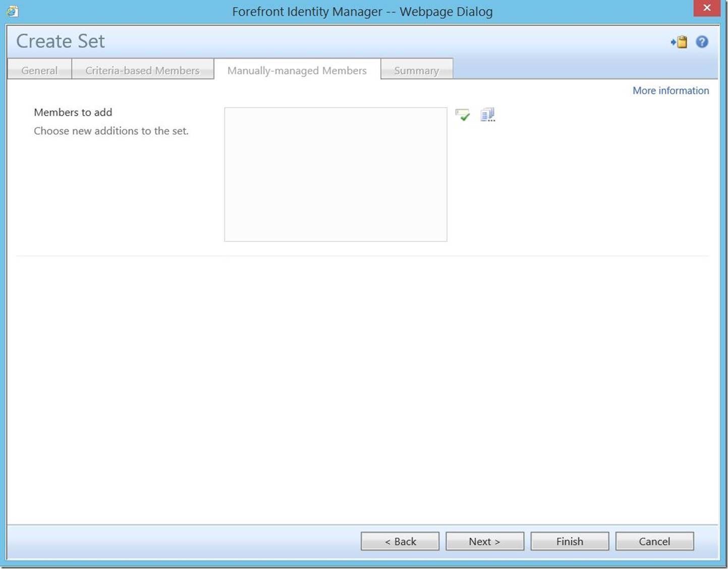This screenshot has width=728, height=569.
Task: Click inside the Members to add box
Action: [x=335, y=174]
